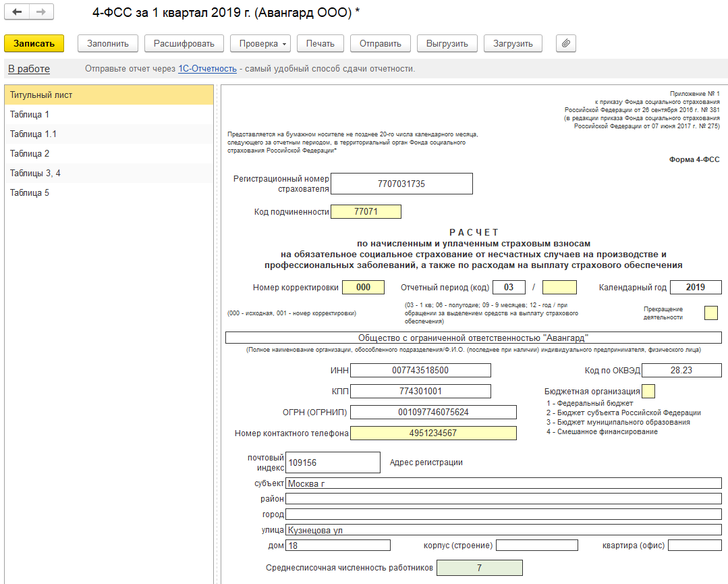This screenshot has height=584, width=728.
Task: Click the Заполнить button
Action: tap(108, 43)
